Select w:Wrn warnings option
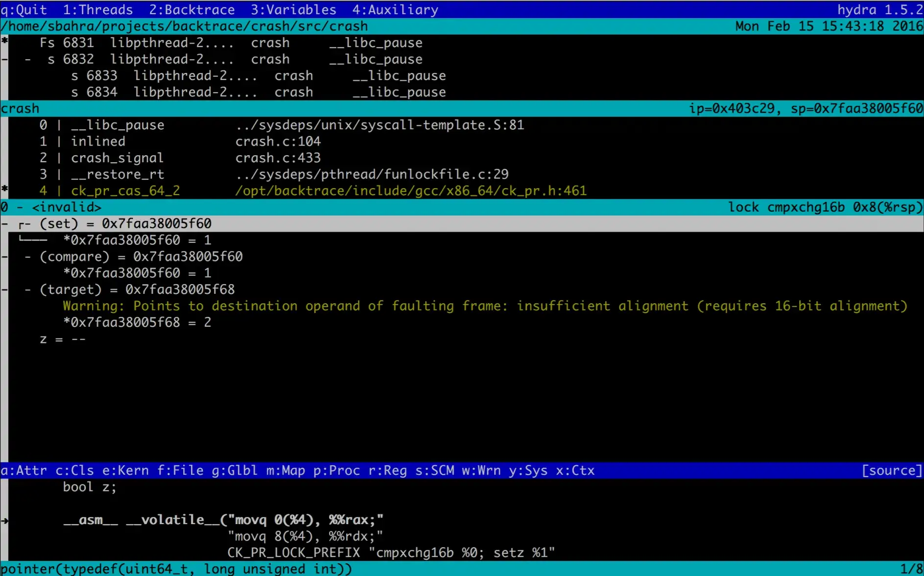The image size is (924, 576). pos(481,470)
